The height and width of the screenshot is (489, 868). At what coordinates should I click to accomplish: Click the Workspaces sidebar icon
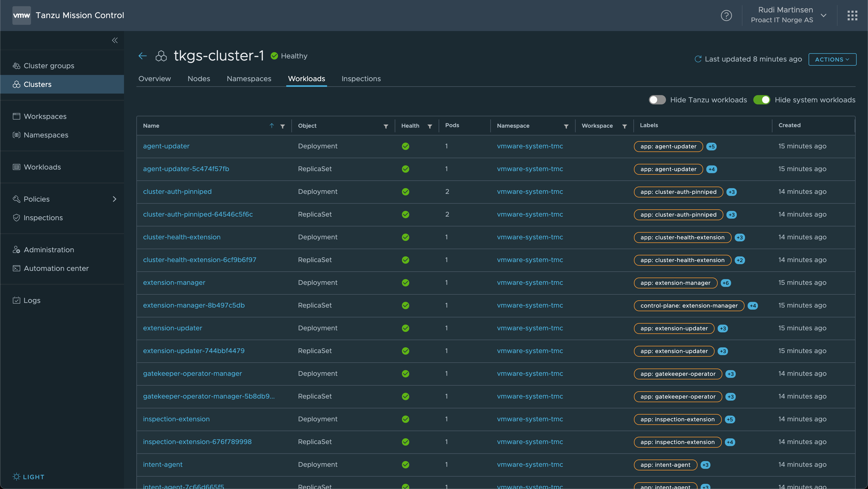tap(17, 116)
